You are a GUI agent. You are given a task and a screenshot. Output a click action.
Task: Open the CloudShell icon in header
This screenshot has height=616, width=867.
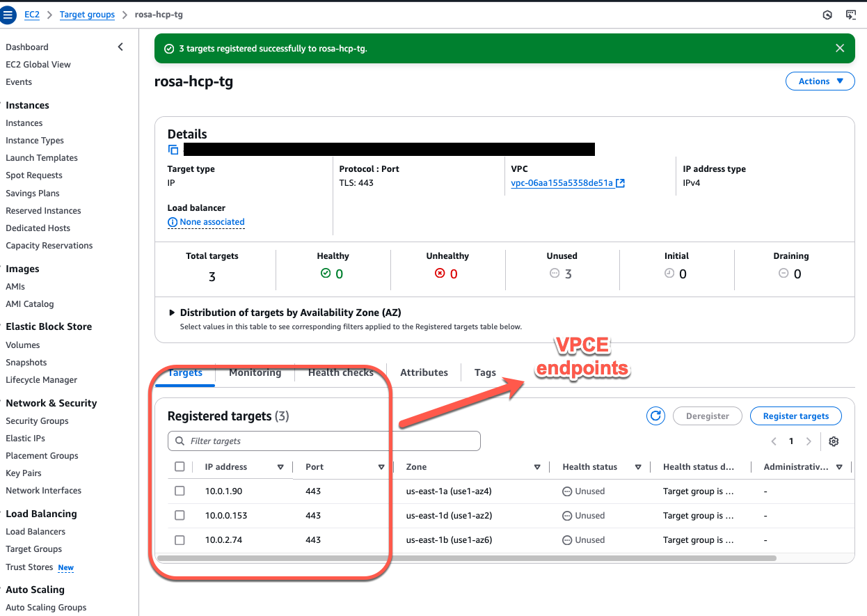(x=850, y=15)
